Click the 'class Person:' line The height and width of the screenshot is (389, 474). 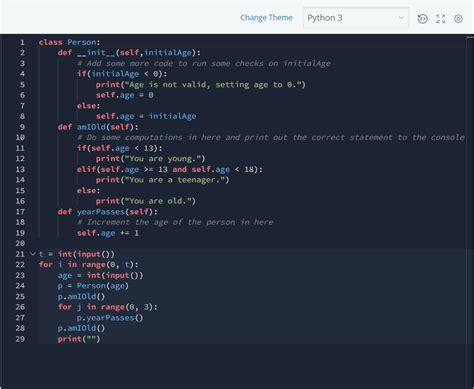69,42
